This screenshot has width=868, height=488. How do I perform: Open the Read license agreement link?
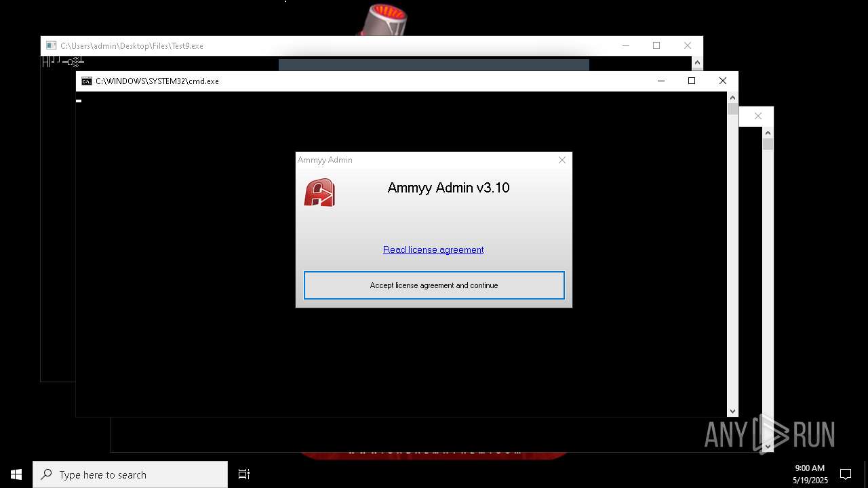tap(433, 249)
